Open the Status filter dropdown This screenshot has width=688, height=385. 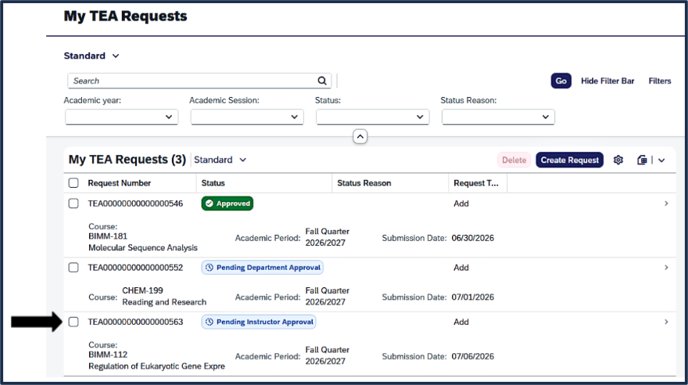[373, 117]
